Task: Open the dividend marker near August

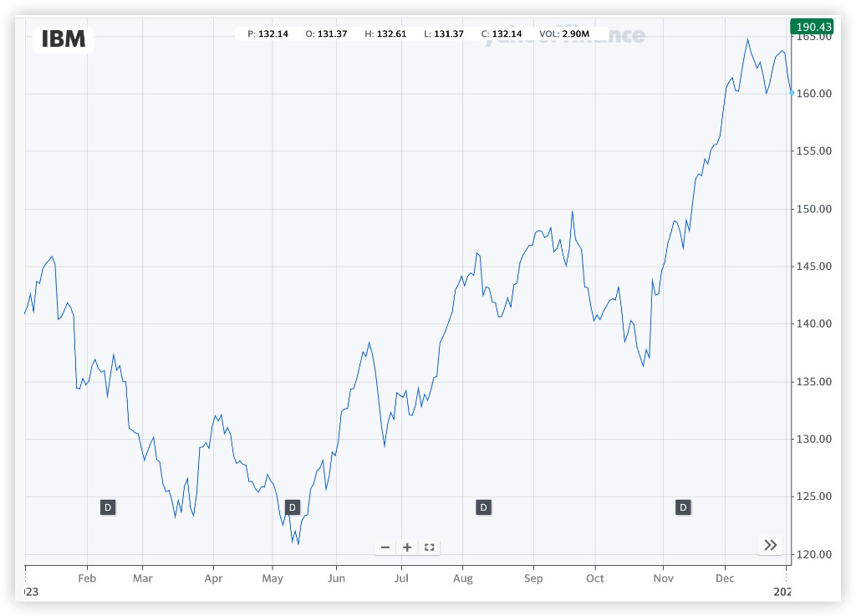Action: click(x=483, y=507)
